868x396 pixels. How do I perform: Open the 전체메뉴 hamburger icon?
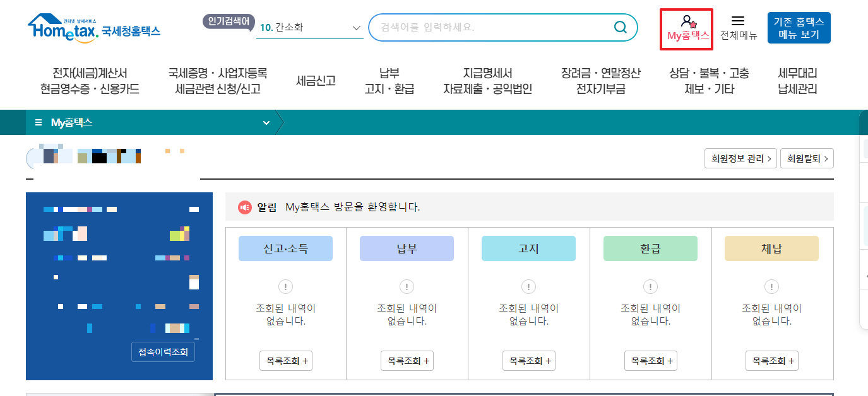pyautogui.click(x=737, y=21)
